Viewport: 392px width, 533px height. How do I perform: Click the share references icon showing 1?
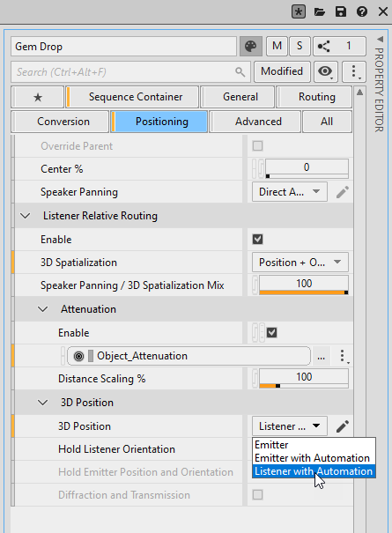339,46
